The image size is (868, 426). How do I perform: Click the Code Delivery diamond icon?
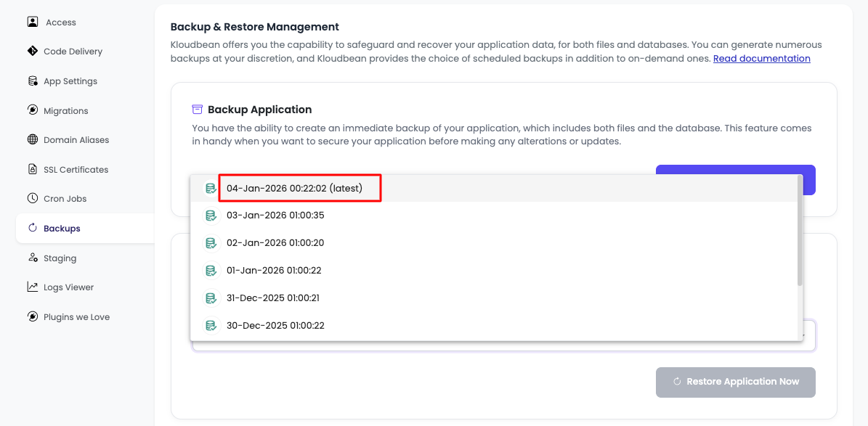coord(33,52)
